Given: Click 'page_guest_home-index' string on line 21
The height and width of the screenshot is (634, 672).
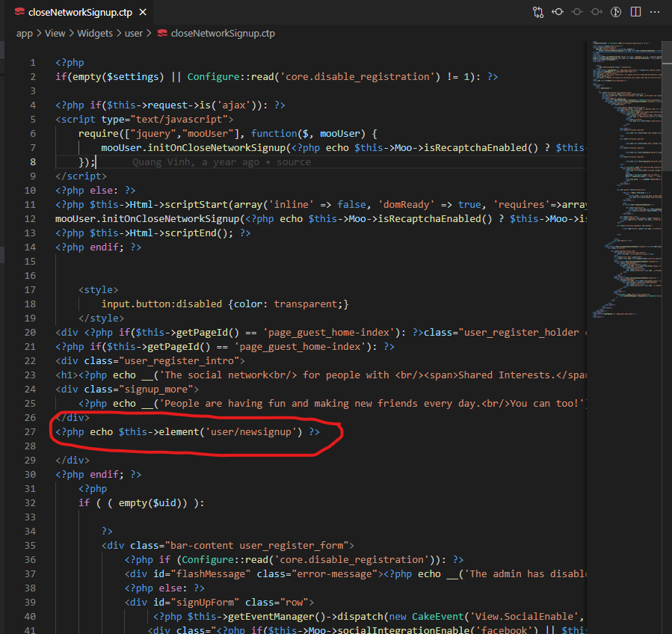Looking at the screenshot, I should tap(300, 346).
